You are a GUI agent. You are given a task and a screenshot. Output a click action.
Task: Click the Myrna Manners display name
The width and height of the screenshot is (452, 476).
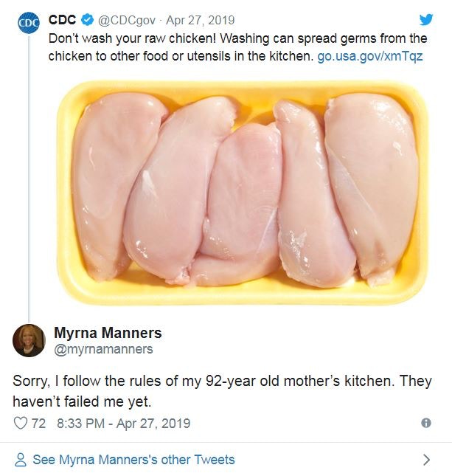[108, 333]
